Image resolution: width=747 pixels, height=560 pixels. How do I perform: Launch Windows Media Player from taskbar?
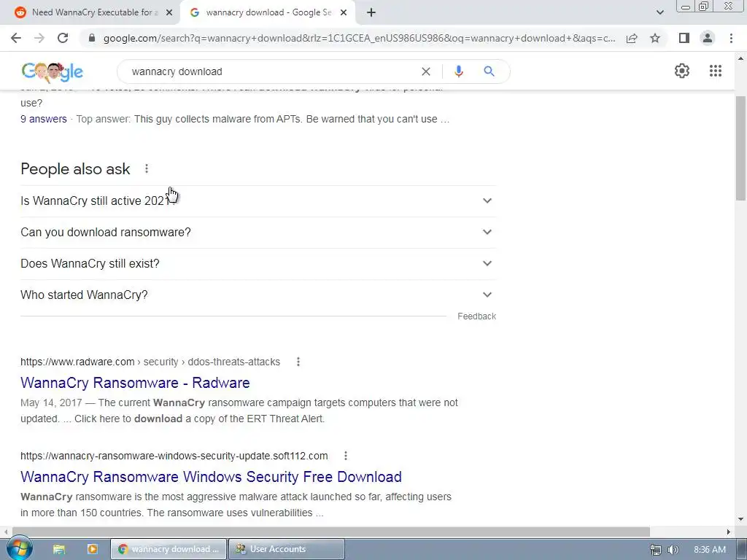click(x=93, y=549)
